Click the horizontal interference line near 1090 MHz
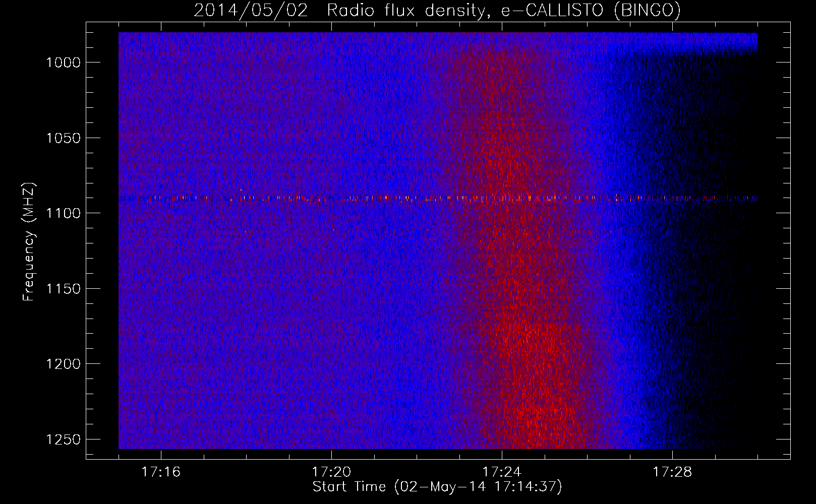 438,199
